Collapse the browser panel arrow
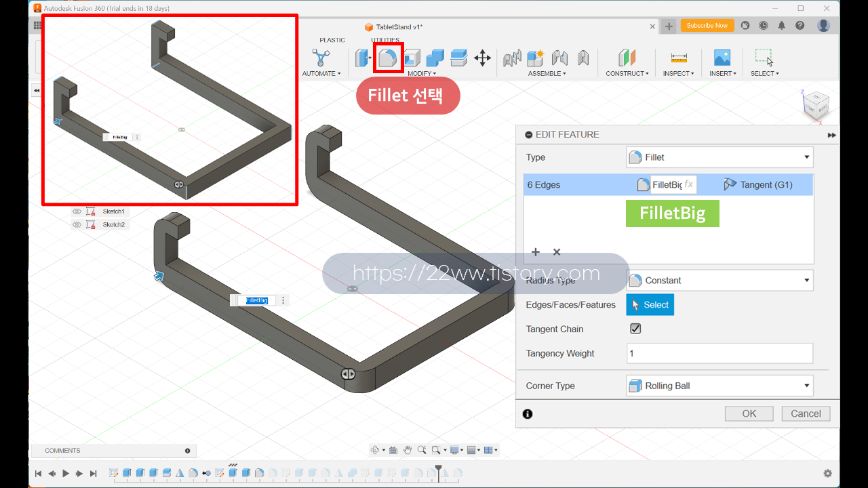The width and height of the screenshot is (868, 488). [x=37, y=90]
